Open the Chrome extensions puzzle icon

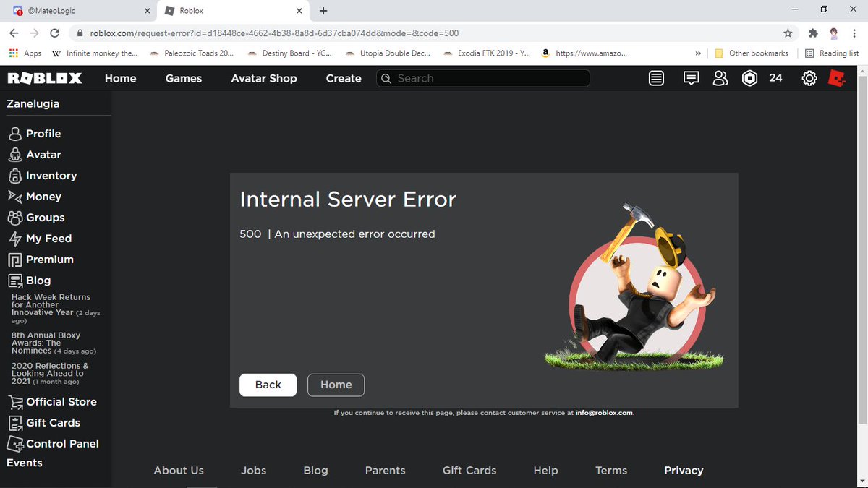(813, 33)
